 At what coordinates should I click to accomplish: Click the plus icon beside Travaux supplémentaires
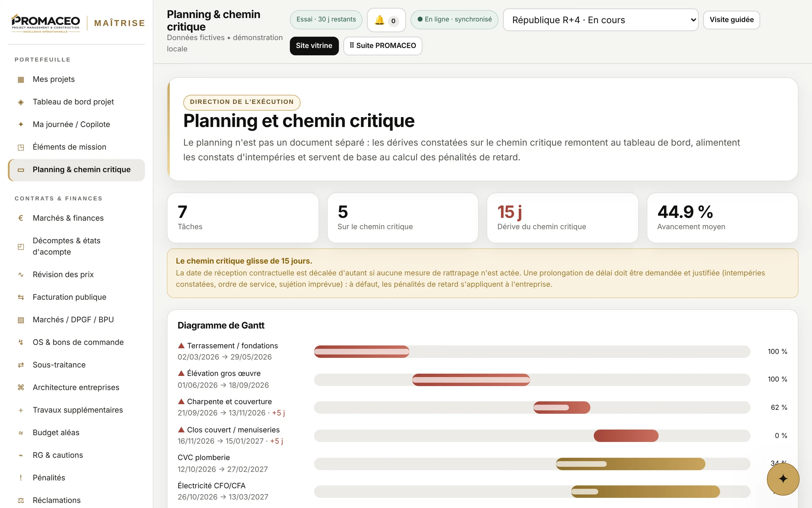coord(21,410)
